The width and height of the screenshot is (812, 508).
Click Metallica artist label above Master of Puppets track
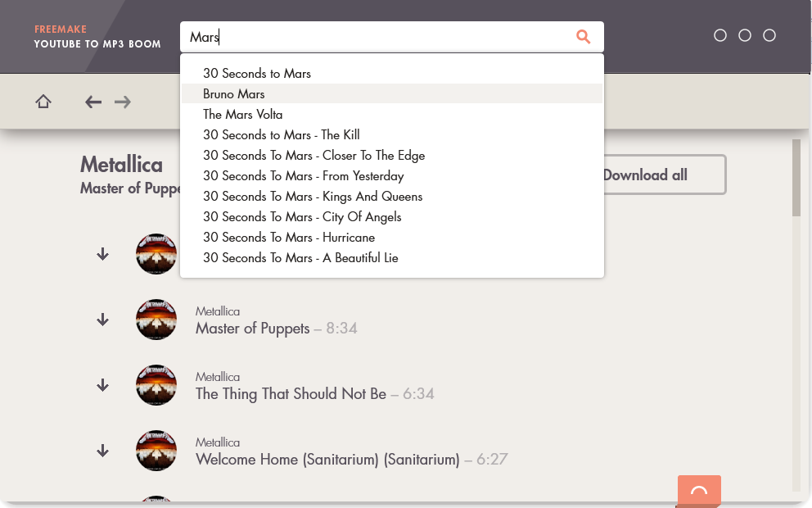[218, 311]
